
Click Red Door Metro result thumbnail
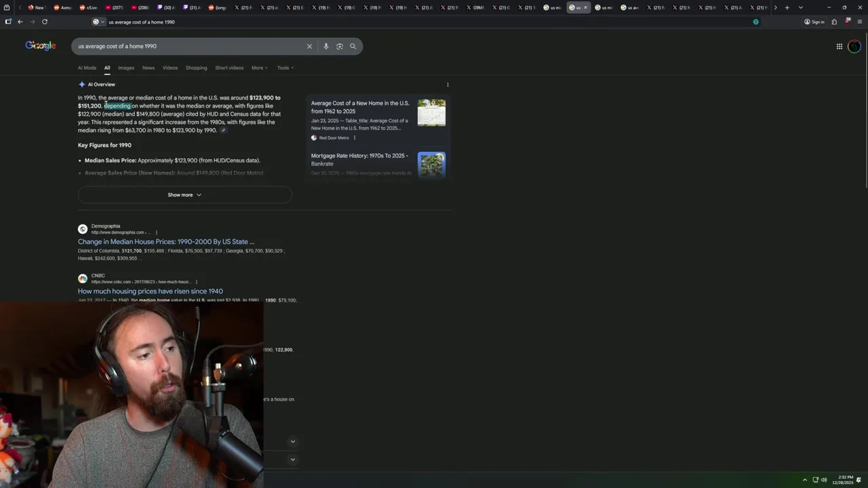point(431,113)
